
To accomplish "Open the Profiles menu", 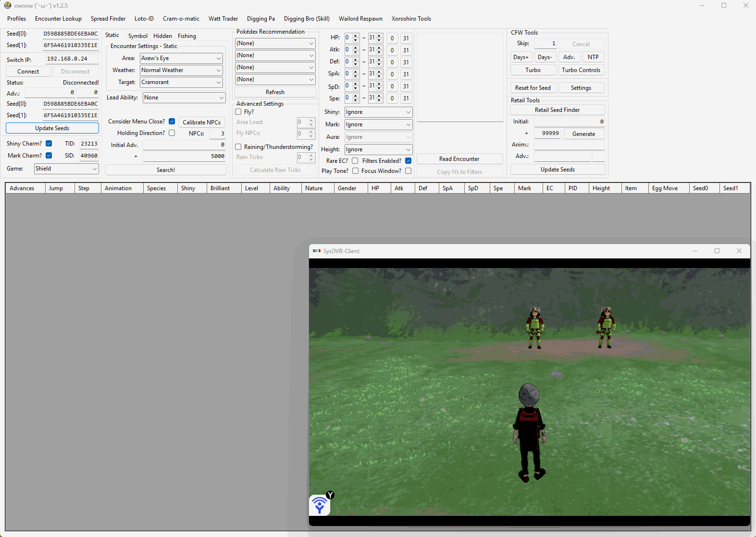I will (17, 19).
